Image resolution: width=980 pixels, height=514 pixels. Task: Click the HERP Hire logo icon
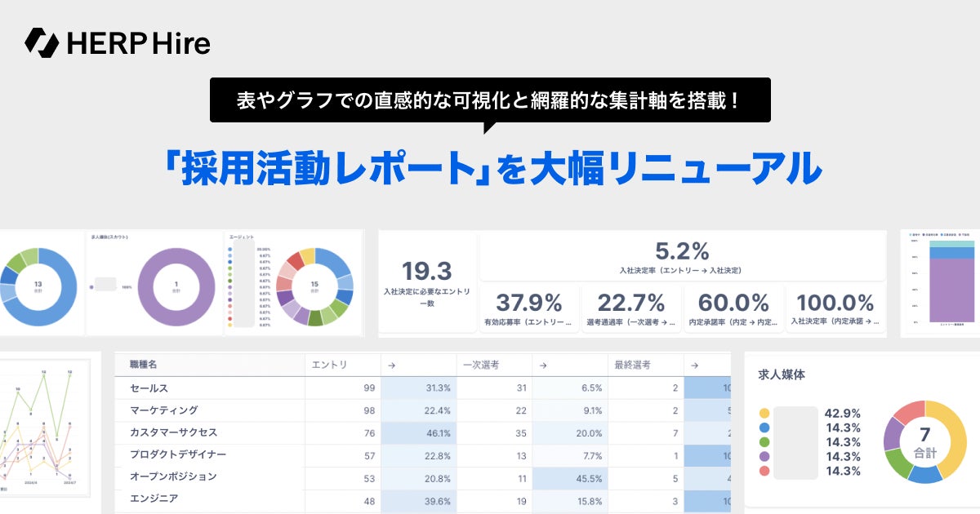pyautogui.click(x=42, y=42)
